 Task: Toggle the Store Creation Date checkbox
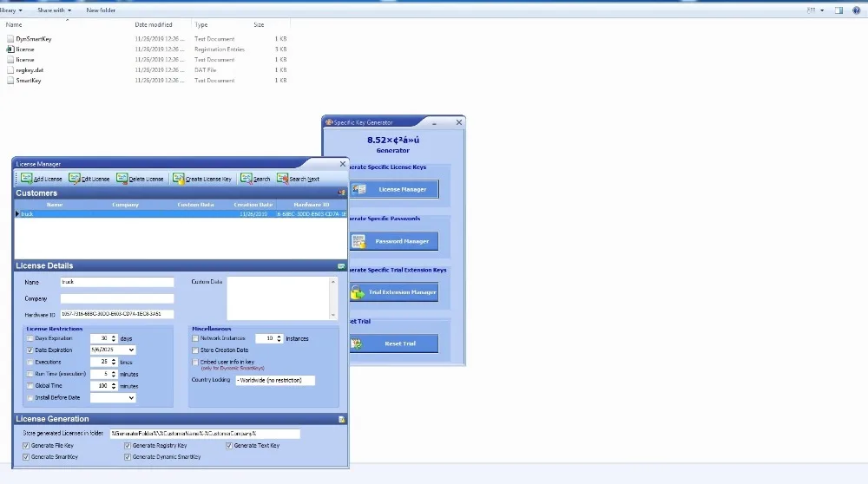[195, 350]
